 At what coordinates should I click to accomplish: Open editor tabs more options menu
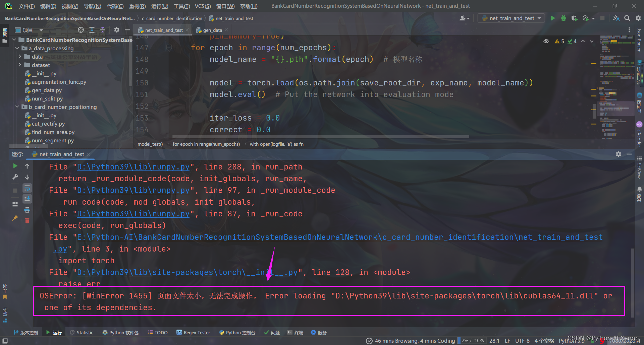[629, 30]
